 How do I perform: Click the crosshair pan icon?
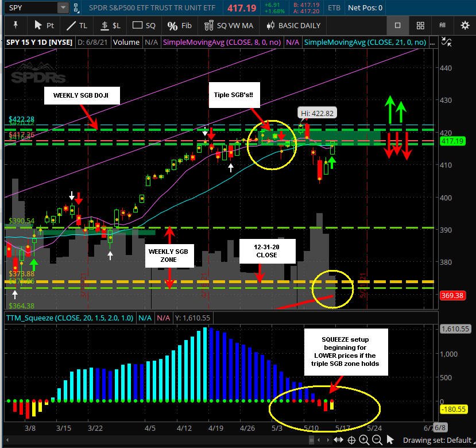pyautogui.click(x=351, y=440)
